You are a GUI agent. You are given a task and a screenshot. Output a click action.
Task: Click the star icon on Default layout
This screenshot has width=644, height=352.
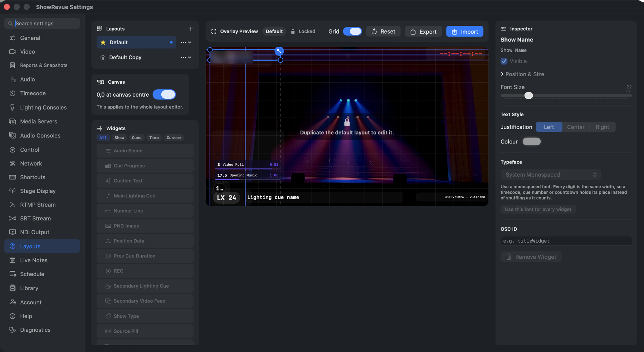click(103, 43)
